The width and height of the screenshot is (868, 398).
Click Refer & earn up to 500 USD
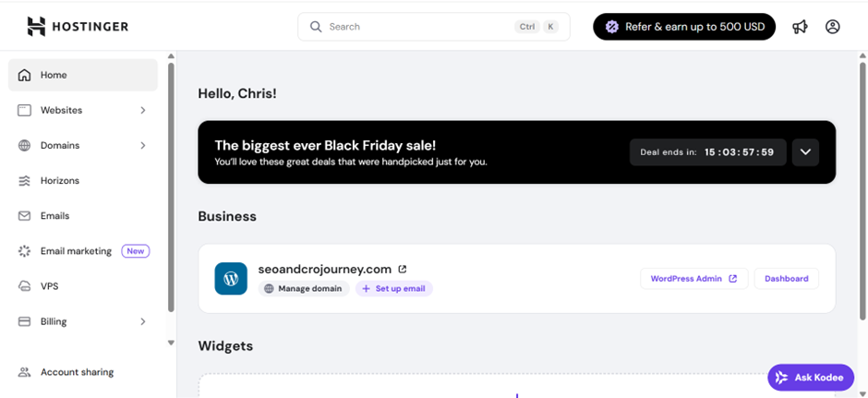[684, 27]
